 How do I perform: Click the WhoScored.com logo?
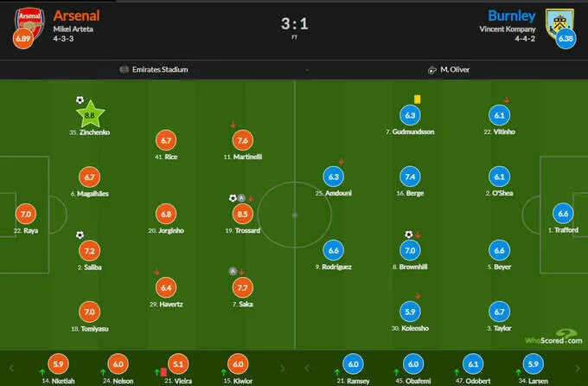click(x=555, y=338)
